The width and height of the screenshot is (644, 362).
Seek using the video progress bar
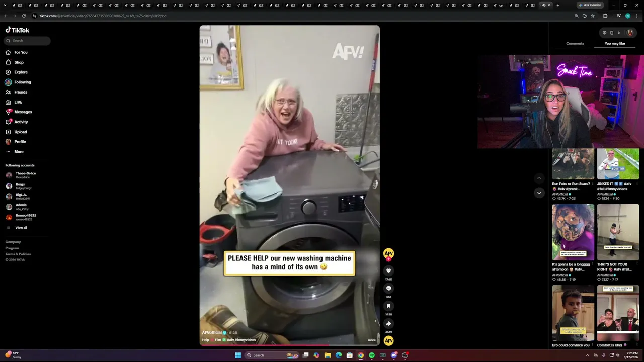(x=290, y=345)
